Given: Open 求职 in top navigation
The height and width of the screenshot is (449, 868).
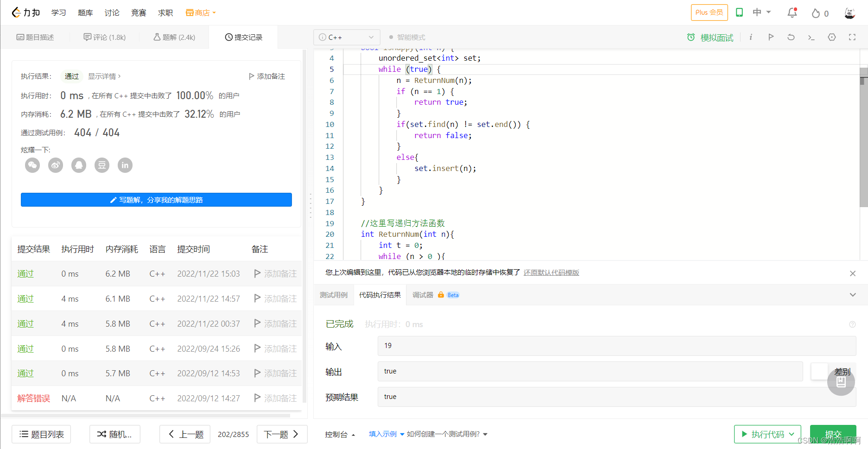Looking at the screenshot, I should 165,13.
